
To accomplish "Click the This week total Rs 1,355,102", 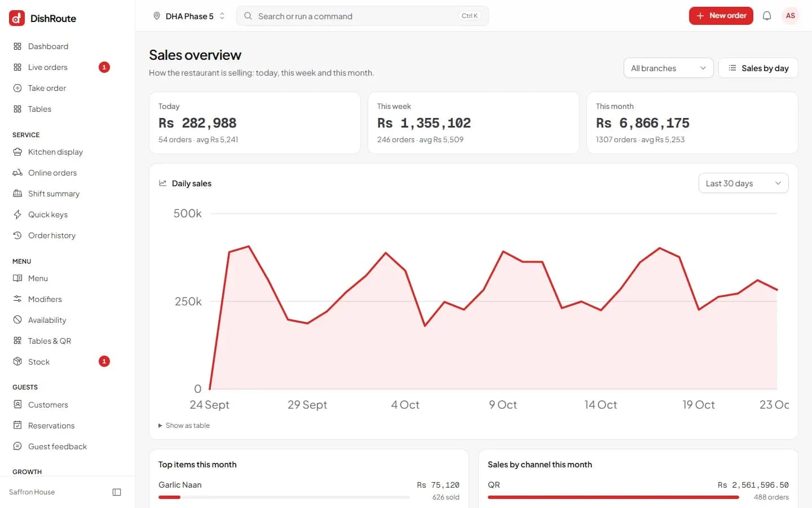I will pyautogui.click(x=424, y=123).
